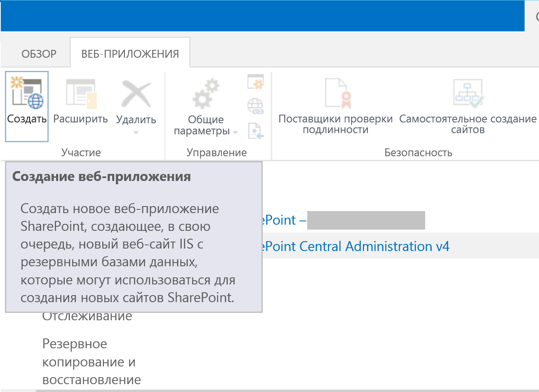The width and height of the screenshot is (539, 392).
Task: Expand the dropdown arrow under Удалить
Action: (x=136, y=133)
